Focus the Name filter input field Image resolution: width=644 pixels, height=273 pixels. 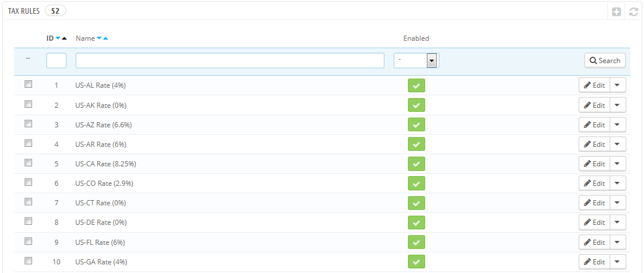230,60
